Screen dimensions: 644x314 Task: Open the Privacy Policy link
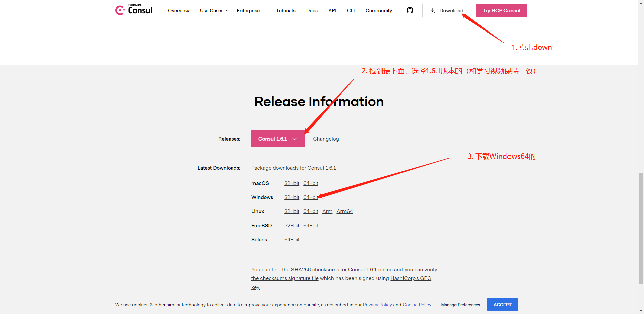click(377, 305)
